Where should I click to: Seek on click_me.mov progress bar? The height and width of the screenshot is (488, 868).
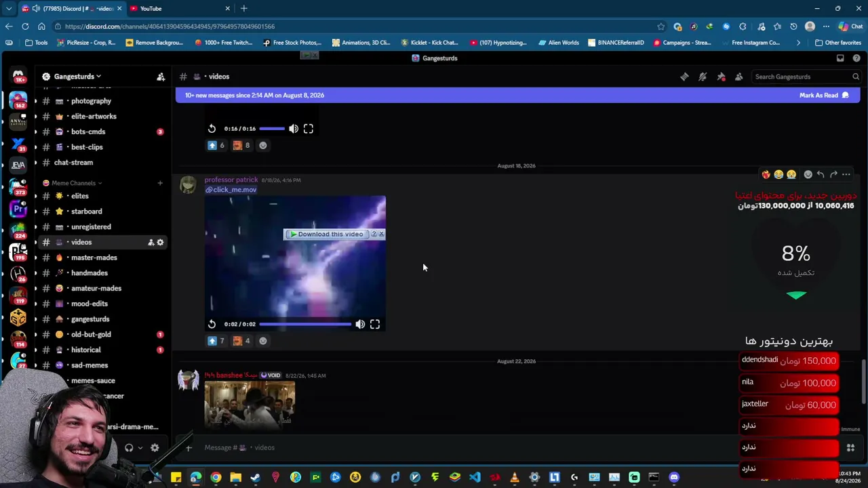click(305, 325)
